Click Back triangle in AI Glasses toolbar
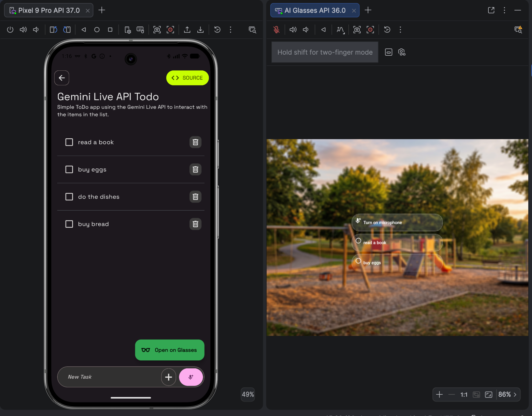 (323, 30)
